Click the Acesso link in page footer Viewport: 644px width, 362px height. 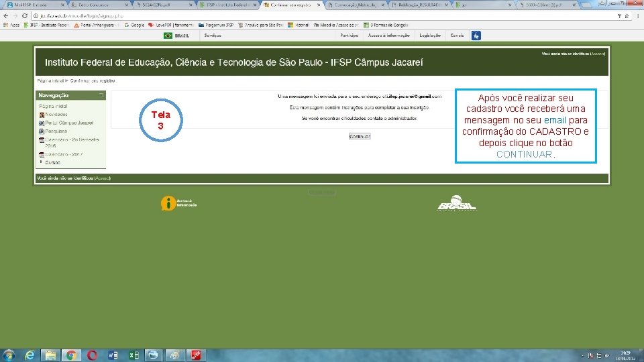pos(102,178)
